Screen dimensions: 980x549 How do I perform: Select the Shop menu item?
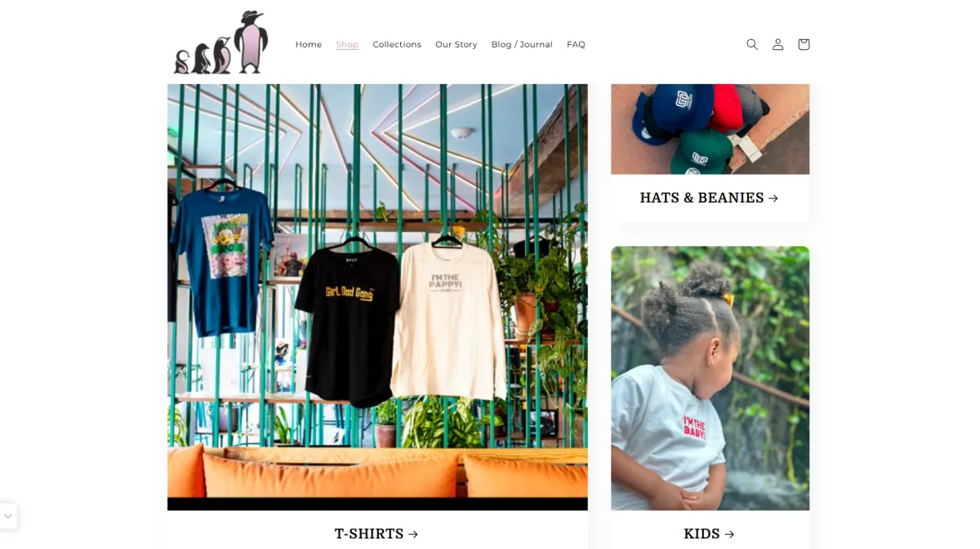pyautogui.click(x=347, y=44)
